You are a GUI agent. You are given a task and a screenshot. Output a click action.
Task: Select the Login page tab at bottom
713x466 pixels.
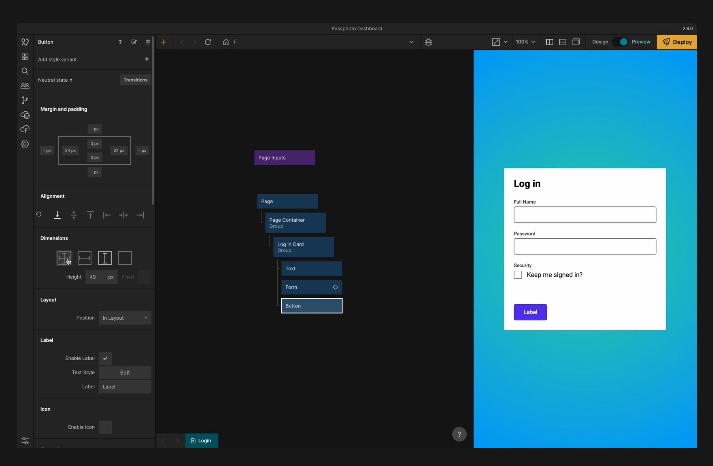point(201,440)
